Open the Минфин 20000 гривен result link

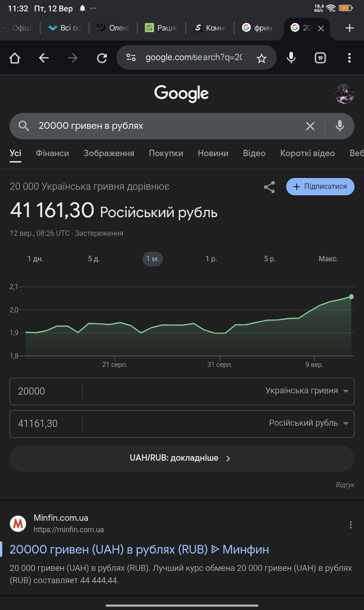pyautogui.click(x=139, y=549)
